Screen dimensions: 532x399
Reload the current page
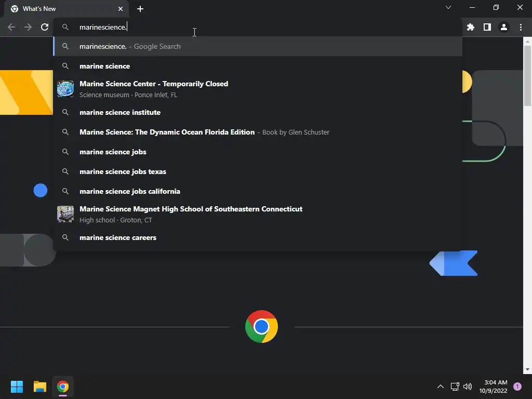tap(45, 27)
